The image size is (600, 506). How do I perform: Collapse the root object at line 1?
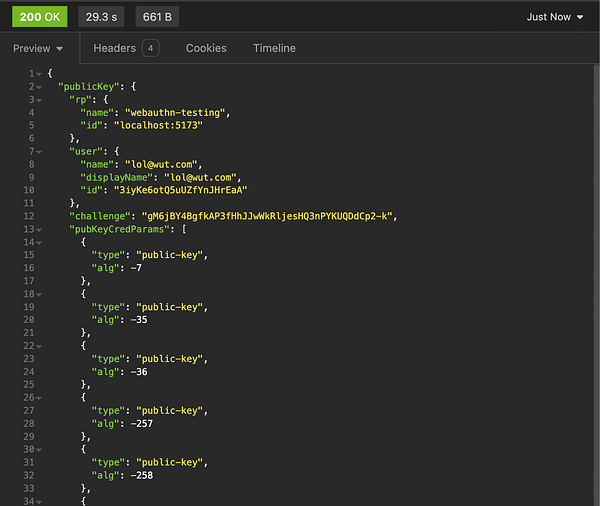pos(39,74)
